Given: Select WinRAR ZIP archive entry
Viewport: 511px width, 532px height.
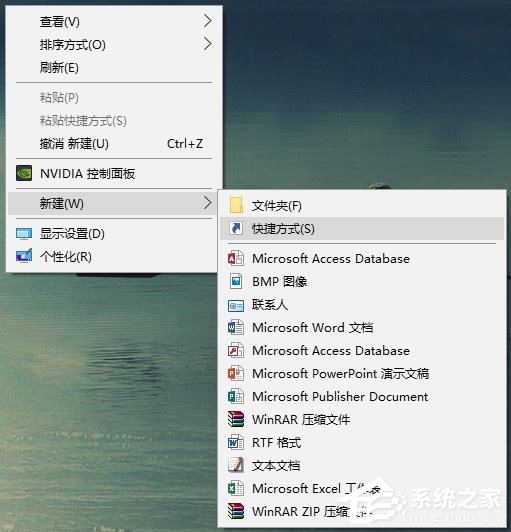Looking at the screenshot, I should point(362,511).
